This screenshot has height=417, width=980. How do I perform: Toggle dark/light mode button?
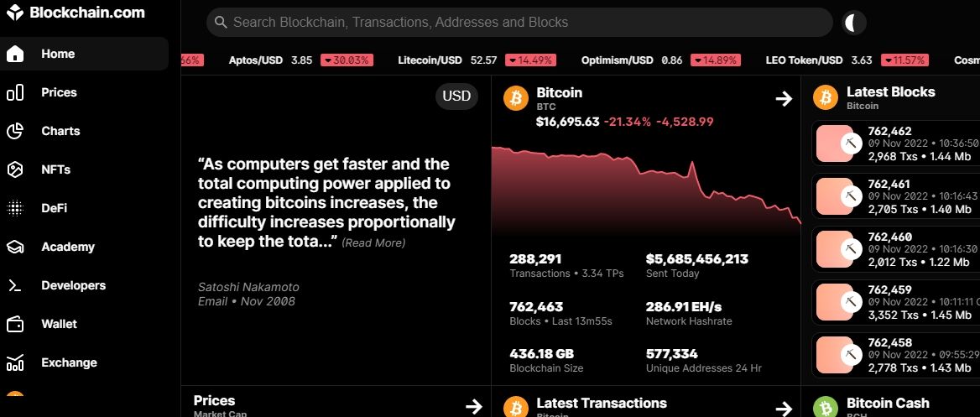853,23
